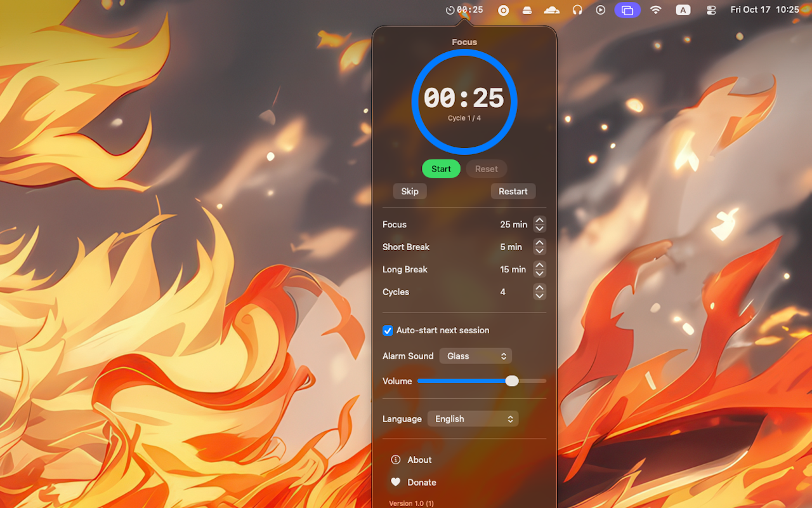The image size is (812, 508).
Task: Open the Language dropdown showing English
Action: pyautogui.click(x=473, y=418)
